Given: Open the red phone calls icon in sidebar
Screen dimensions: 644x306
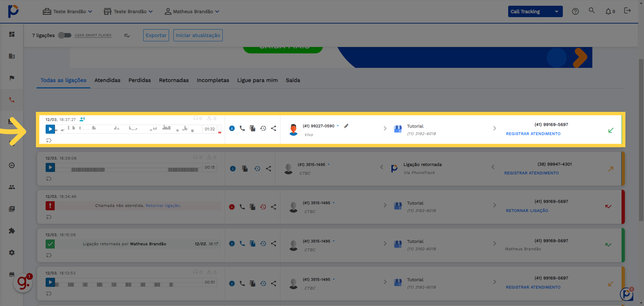Looking at the screenshot, I should (x=12, y=100).
